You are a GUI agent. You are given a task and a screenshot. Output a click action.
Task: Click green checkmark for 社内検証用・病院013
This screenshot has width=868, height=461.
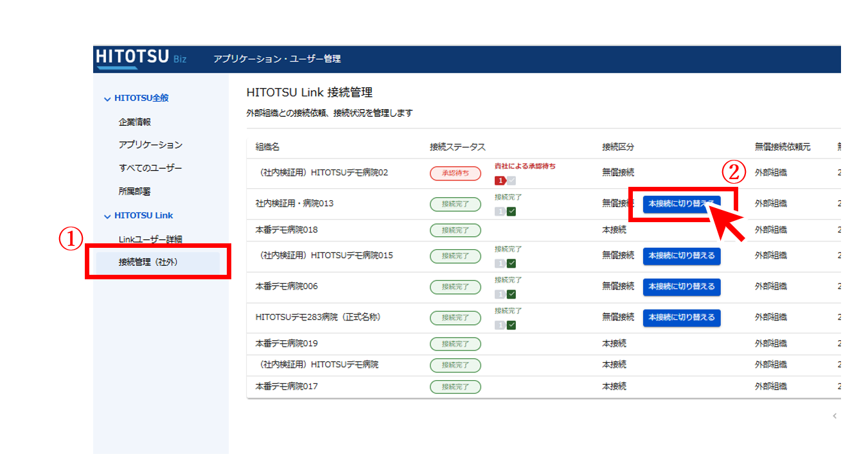[511, 212]
